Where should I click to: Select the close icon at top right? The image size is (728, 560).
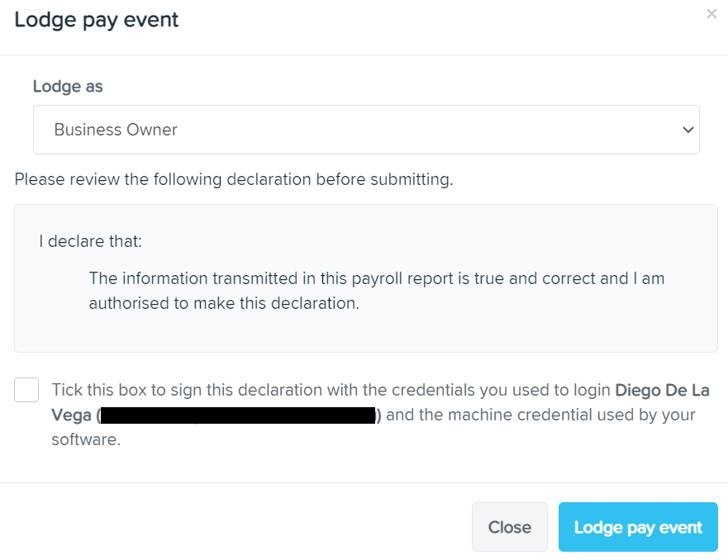(x=711, y=13)
